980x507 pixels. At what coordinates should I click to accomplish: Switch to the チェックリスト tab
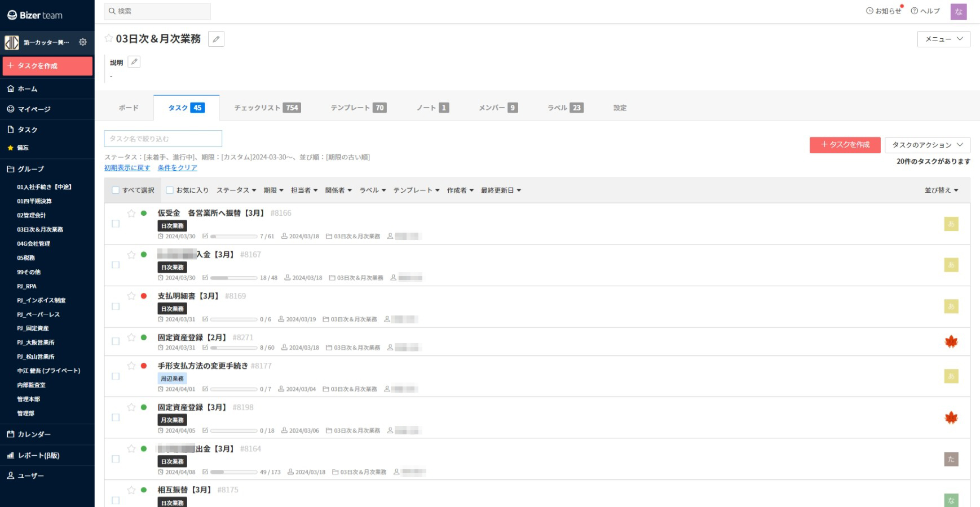click(267, 108)
